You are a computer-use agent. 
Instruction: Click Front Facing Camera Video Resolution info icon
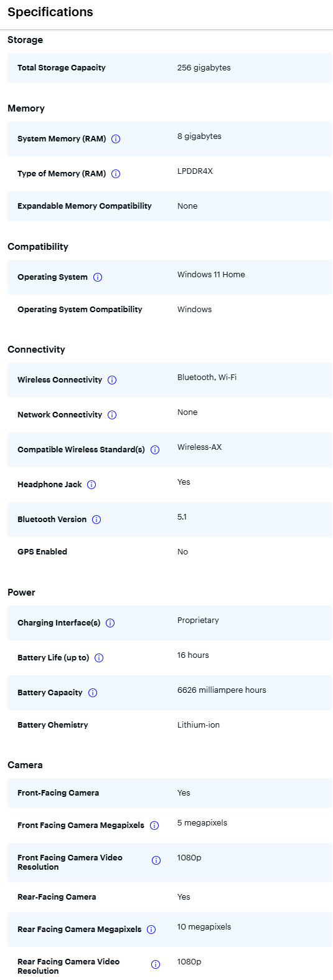[156, 860]
